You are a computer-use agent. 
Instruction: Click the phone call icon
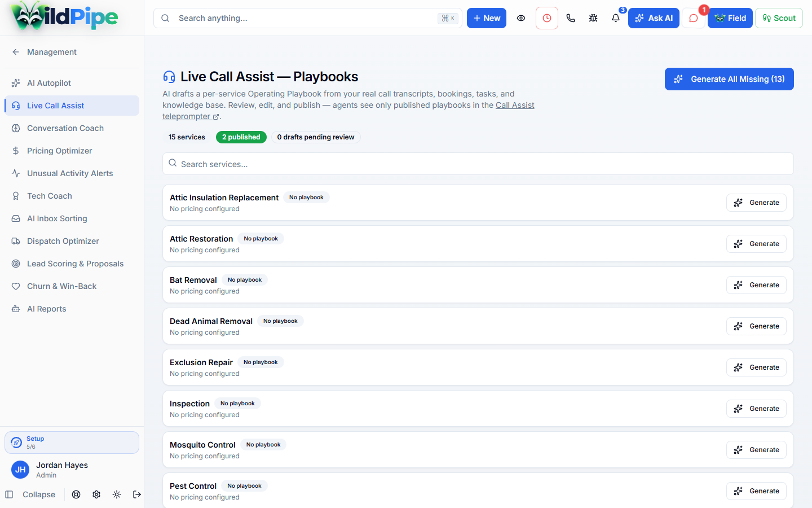tap(571, 18)
